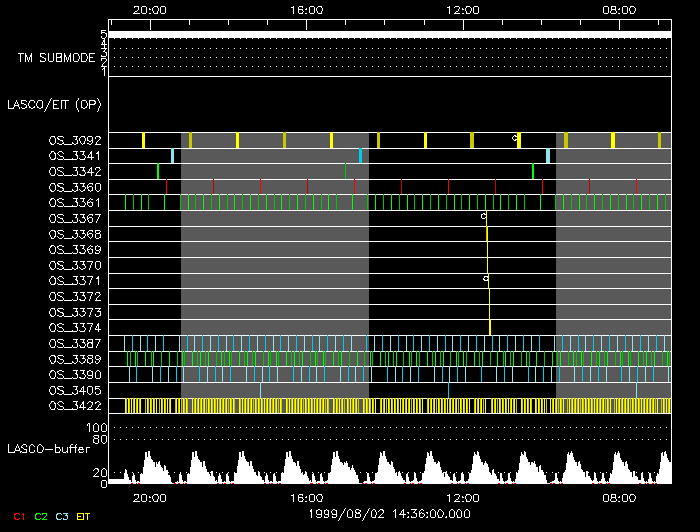
Task: Click the OS_3389 row label
Action: pos(75,359)
